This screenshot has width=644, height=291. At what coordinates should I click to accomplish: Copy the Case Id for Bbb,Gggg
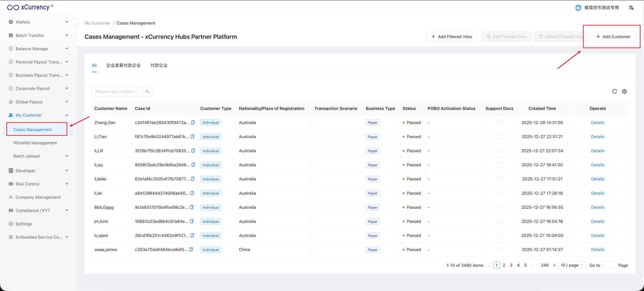[x=192, y=207]
